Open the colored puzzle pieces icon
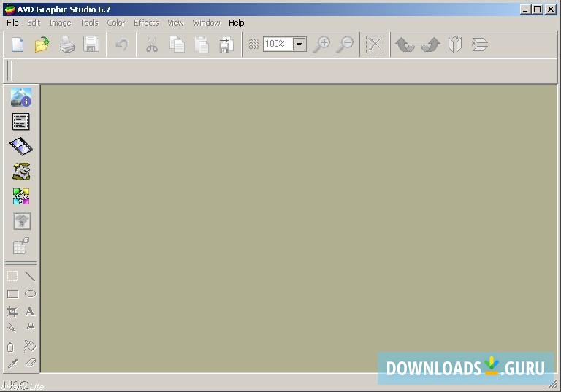The height and width of the screenshot is (392, 561). point(21,196)
